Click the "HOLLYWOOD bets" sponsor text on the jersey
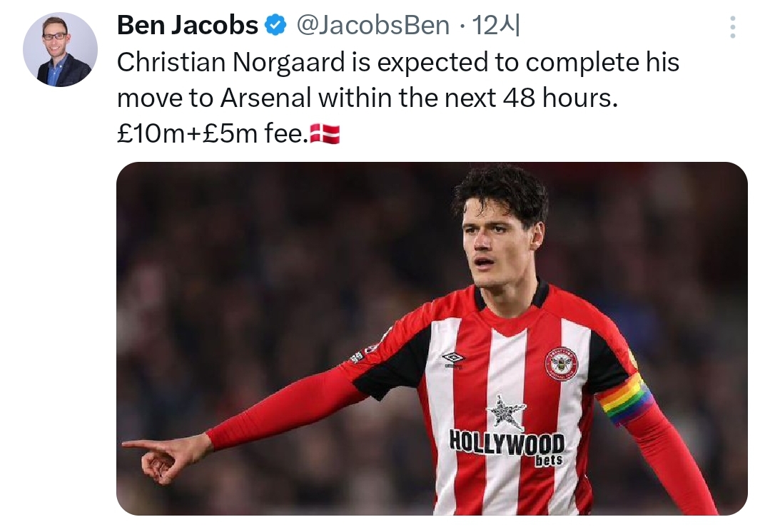Screen dimensions: 770x532 pos(507,445)
